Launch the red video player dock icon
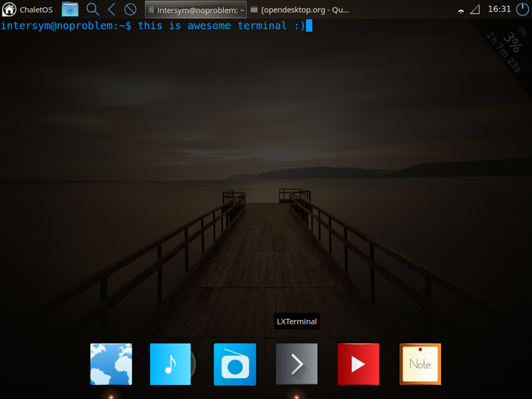The width and height of the screenshot is (532, 399). [358, 364]
